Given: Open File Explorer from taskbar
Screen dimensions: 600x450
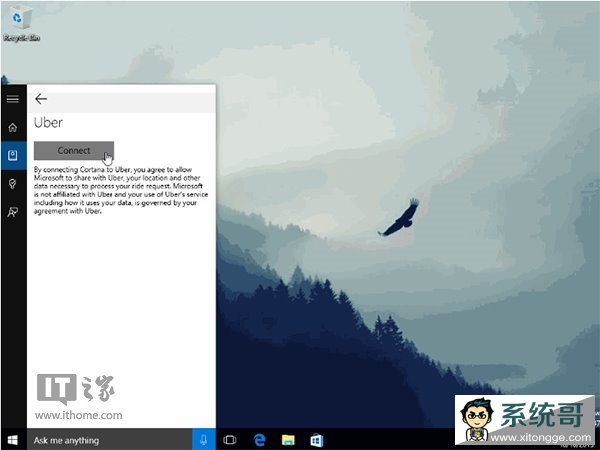Looking at the screenshot, I should coord(288,440).
